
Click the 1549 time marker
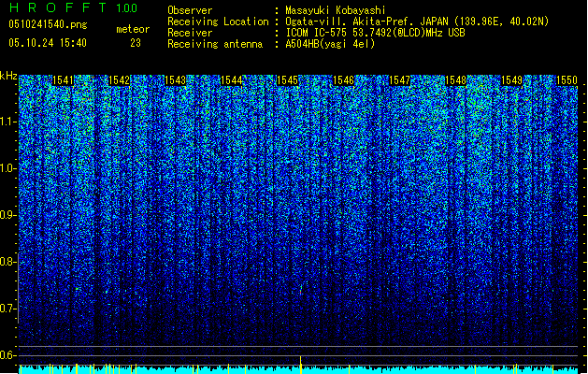511,80
